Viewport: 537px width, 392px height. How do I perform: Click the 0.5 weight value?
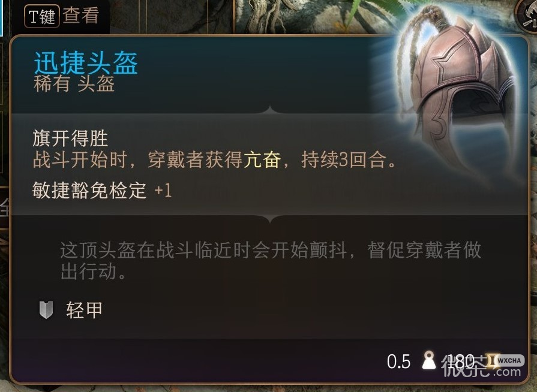click(398, 361)
